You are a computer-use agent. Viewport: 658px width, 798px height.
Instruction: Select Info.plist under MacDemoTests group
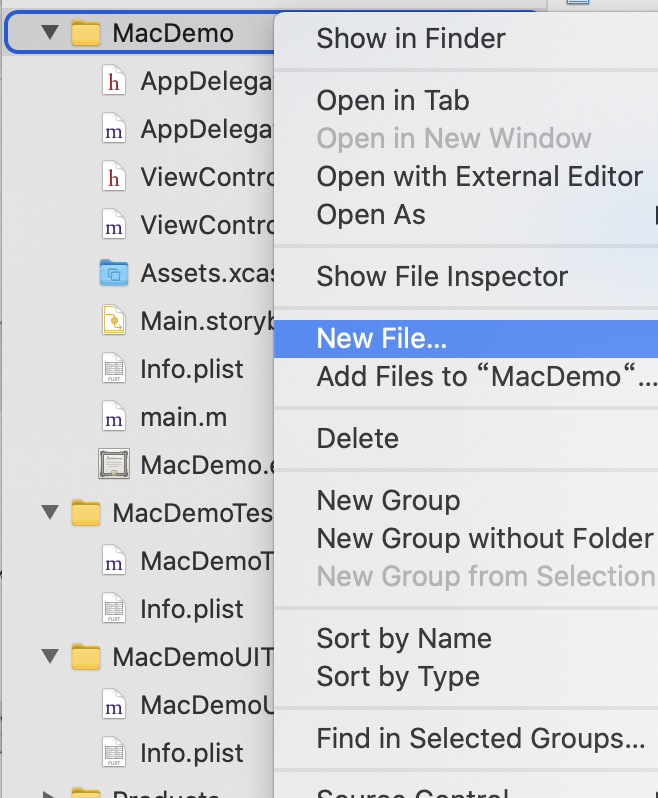tap(192, 609)
